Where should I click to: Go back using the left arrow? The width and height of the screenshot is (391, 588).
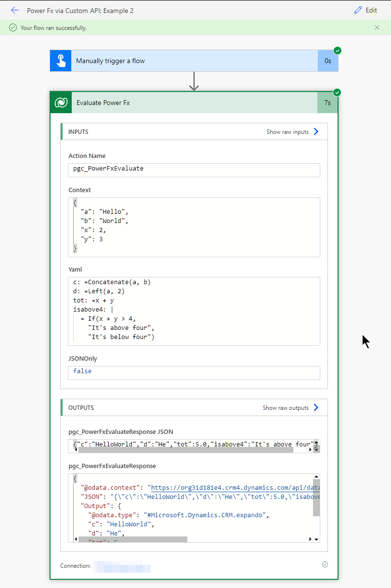(15, 10)
